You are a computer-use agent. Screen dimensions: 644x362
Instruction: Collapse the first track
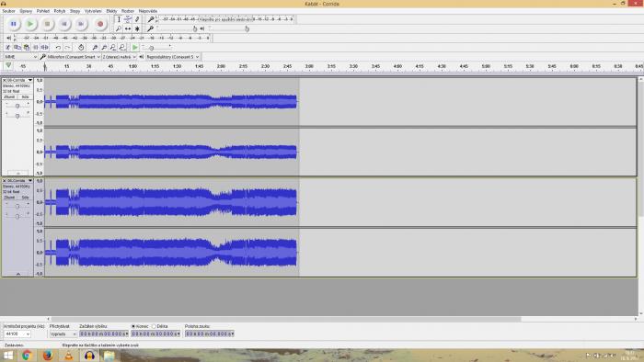[17, 174]
